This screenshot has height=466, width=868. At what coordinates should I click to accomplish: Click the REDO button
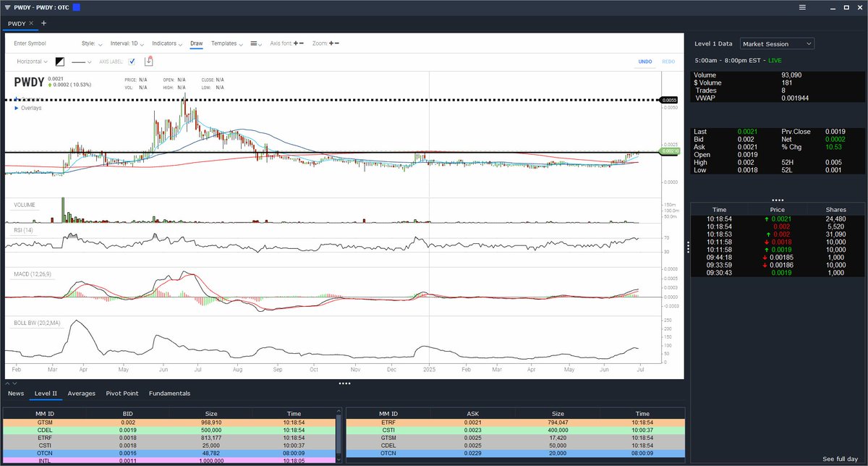pos(668,62)
